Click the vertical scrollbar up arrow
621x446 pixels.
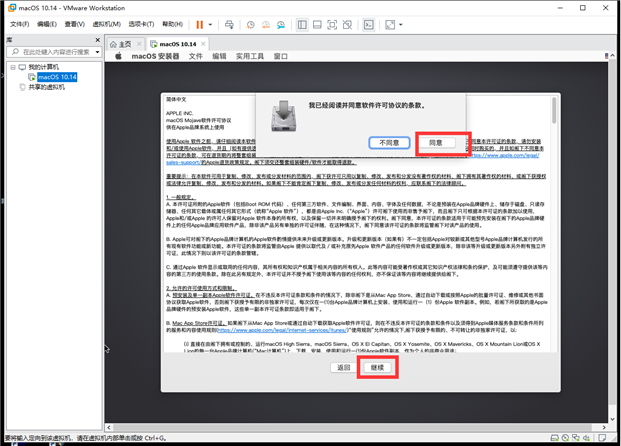[x=613, y=56]
